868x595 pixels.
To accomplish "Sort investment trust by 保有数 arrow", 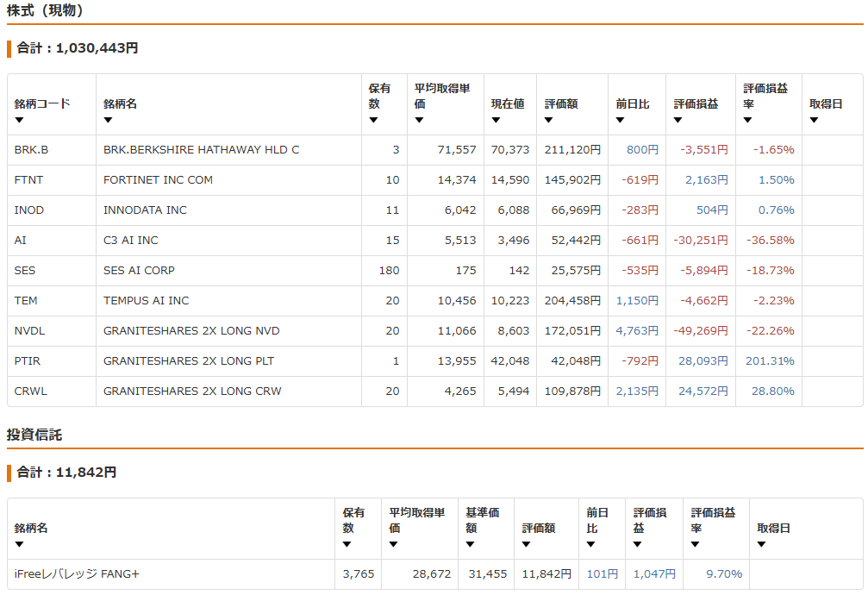I will (347, 545).
